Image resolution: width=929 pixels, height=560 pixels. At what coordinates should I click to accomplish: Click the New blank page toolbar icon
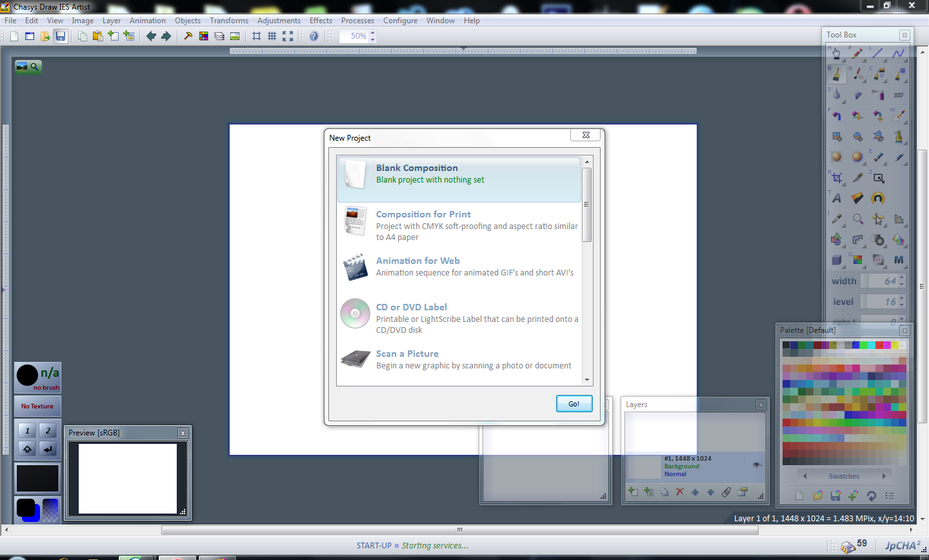[14, 36]
